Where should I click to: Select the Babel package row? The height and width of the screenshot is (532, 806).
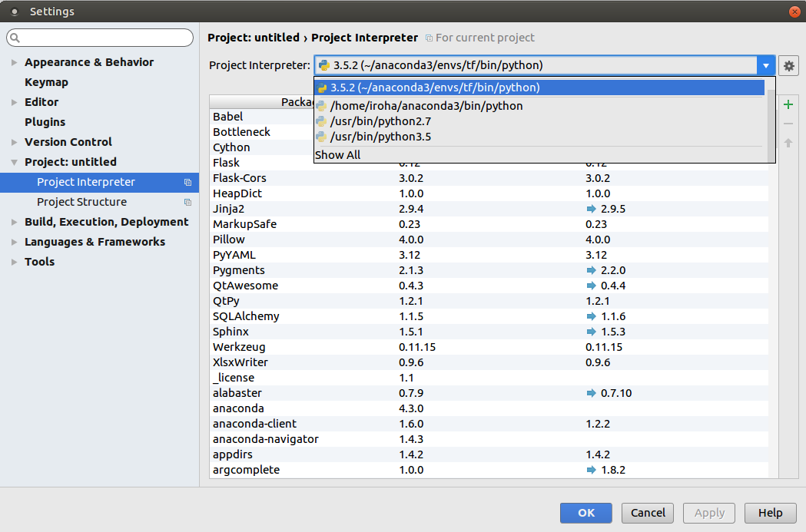(262, 117)
